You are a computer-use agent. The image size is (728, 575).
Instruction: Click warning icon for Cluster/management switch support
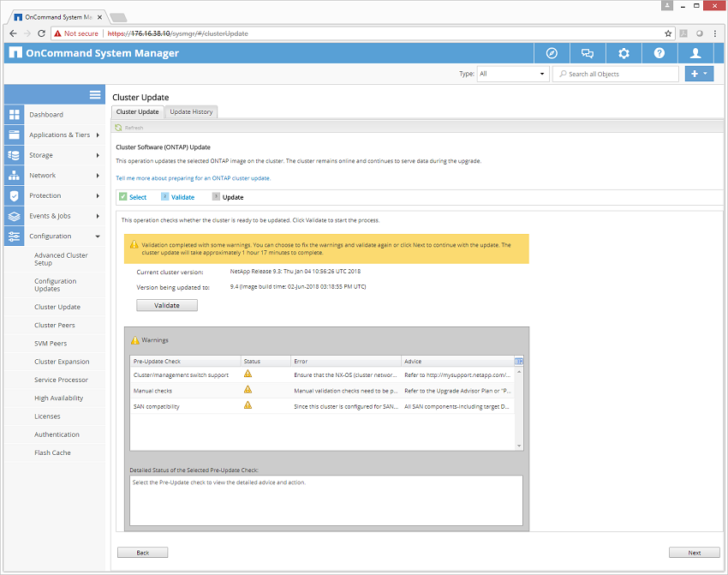(x=248, y=374)
